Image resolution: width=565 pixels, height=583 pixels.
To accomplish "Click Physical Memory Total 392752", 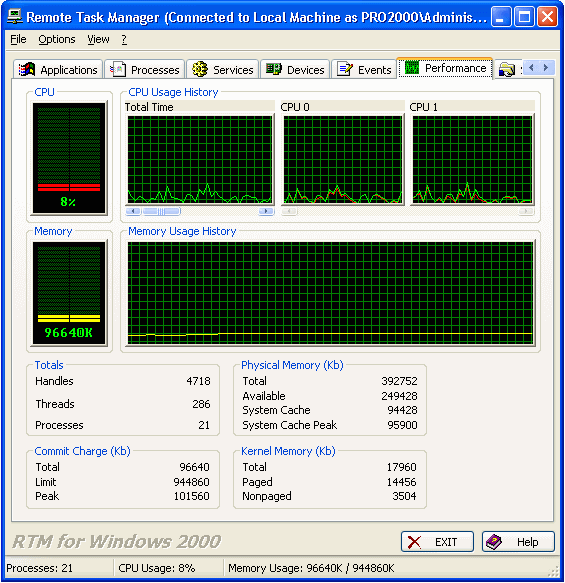I will [399, 381].
